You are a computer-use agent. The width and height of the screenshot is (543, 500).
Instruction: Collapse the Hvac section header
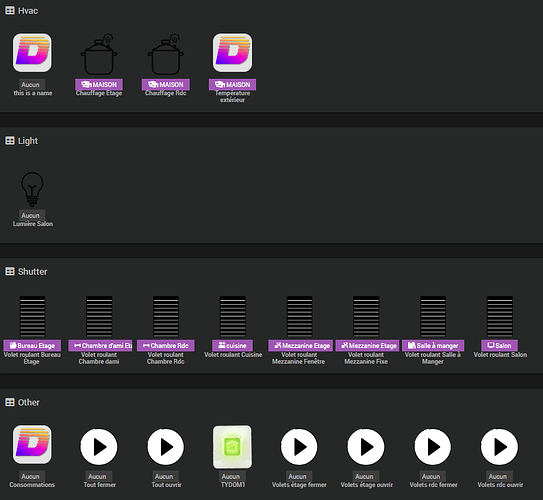[21, 11]
